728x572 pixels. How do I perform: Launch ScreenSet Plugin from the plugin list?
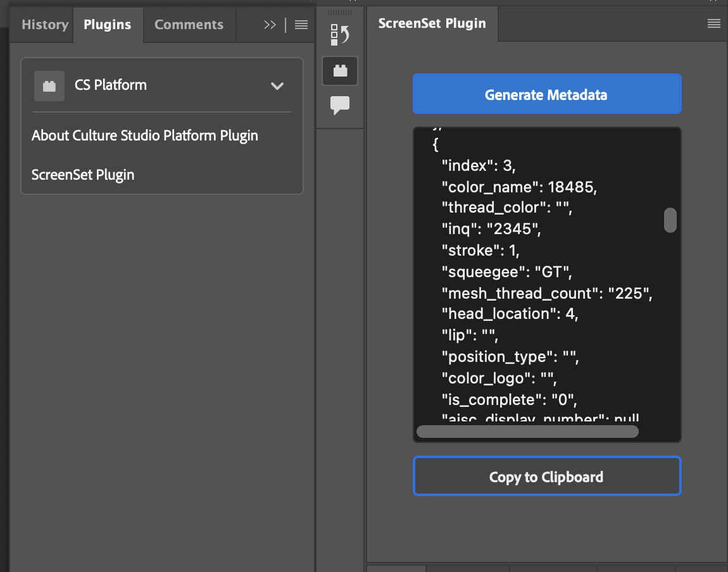pos(83,175)
